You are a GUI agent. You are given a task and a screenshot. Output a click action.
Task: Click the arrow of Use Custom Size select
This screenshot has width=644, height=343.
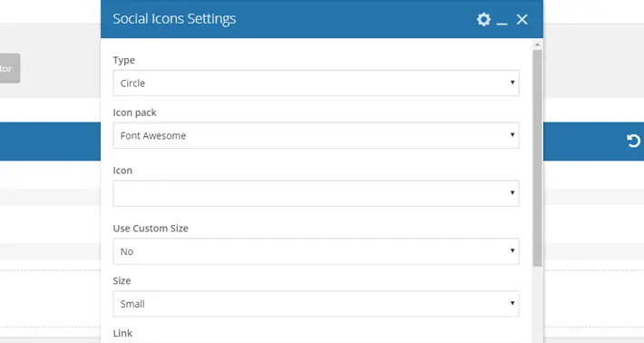pyautogui.click(x=512, y=250)
